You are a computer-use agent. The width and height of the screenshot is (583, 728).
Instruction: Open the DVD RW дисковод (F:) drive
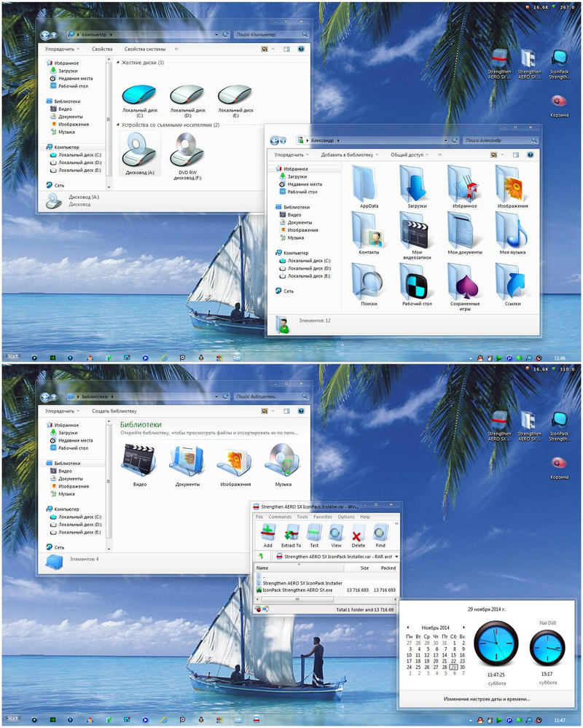(x=184, y=152)
